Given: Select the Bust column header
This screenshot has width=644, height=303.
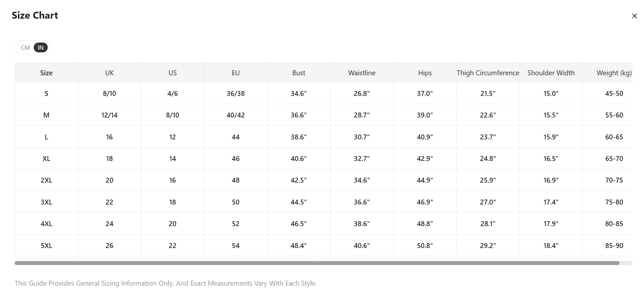Looking at the screenshot, I should click(299, 73).
